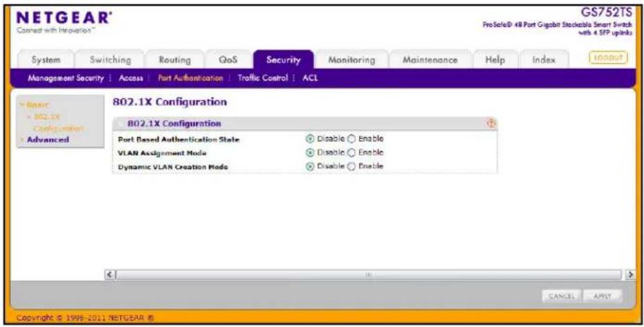Set Port Based Authentication State to Enable

(x=351, y=139)
